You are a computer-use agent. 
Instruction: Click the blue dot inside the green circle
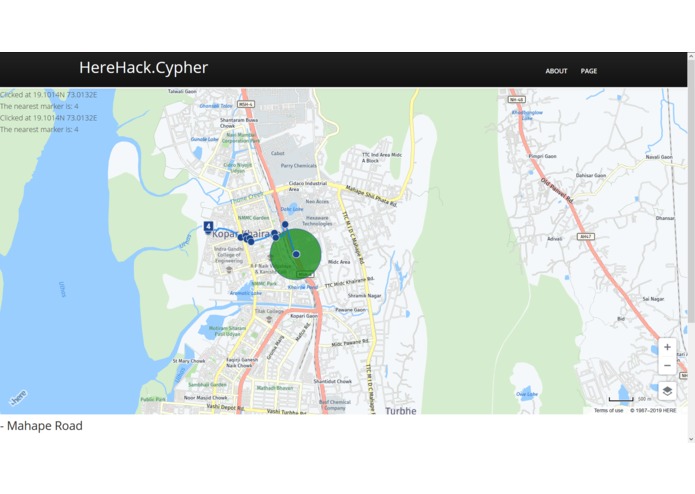click(296, 254)
